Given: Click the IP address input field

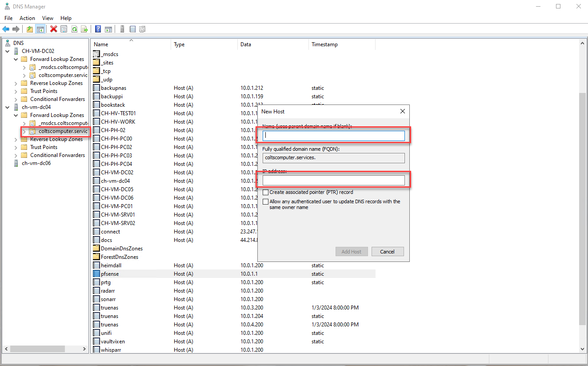Looking at the screenshot, I should (x=334, y=180).
